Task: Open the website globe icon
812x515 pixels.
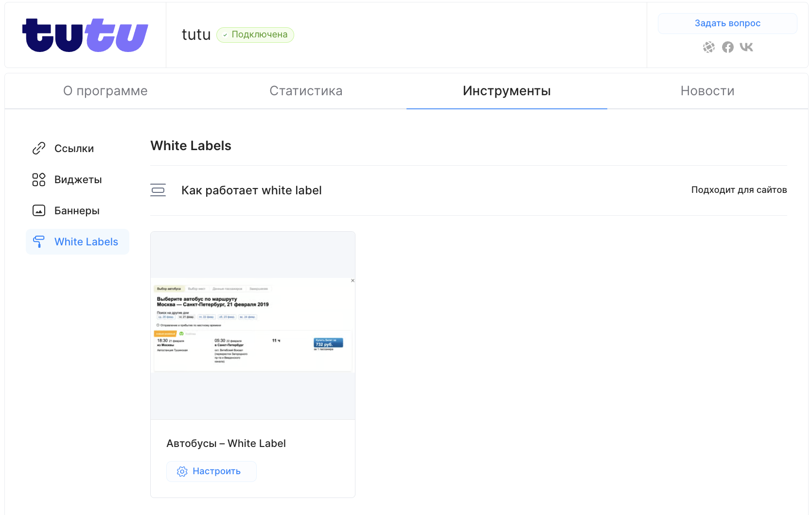Action: 709,47
